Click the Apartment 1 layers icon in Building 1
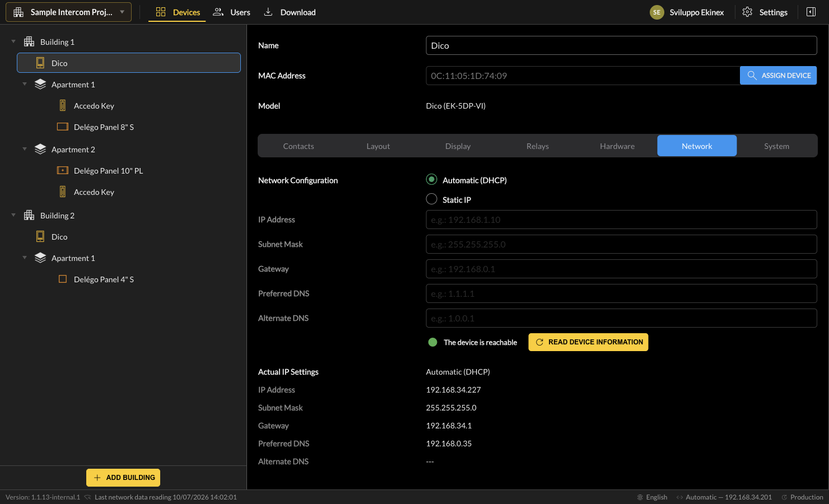This screenshot has height=504, width=829. click(x=40, y=84)
